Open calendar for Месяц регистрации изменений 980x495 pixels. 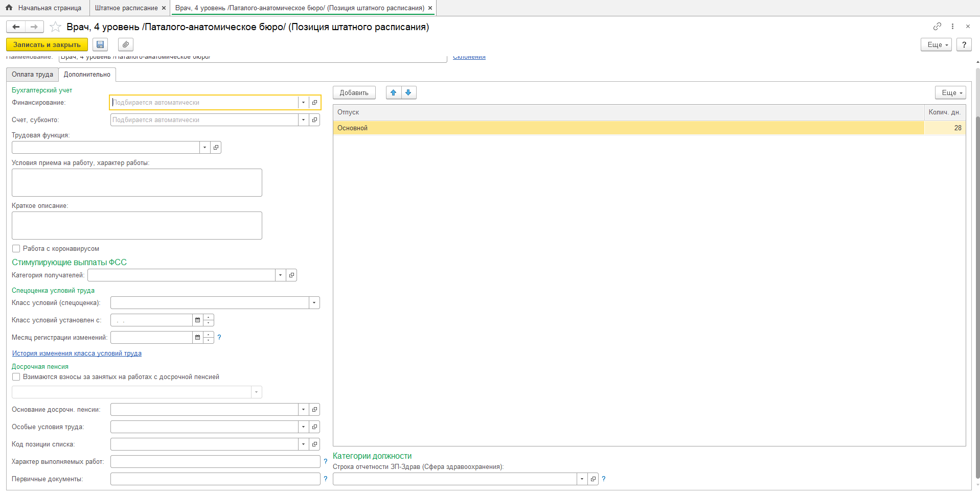click(x=198, y=338)
